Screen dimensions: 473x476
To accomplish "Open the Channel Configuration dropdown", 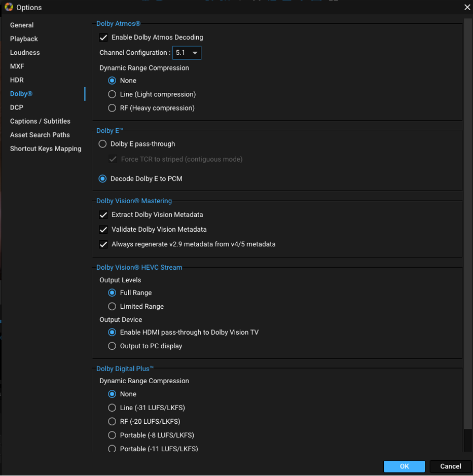I will coord(187,52).
